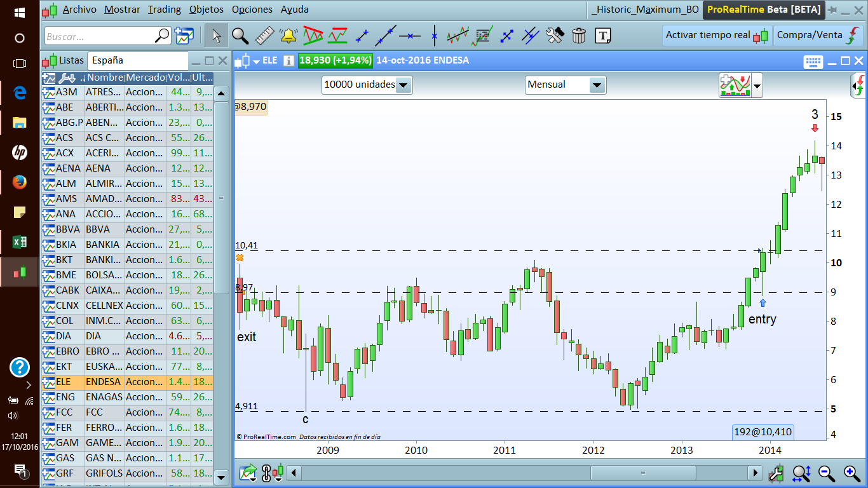Click the Compra/Venta button

click(x=818, y=36)
